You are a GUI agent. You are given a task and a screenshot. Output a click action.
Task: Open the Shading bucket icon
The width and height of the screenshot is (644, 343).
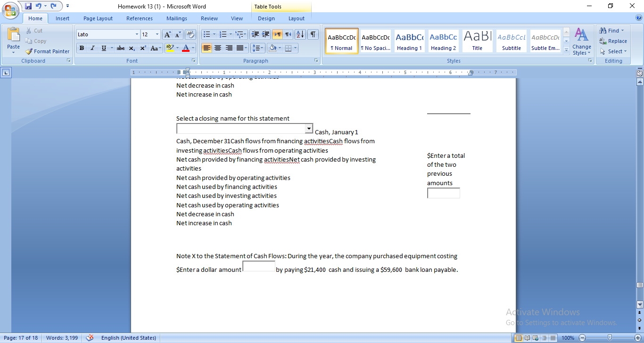[273, 48]
